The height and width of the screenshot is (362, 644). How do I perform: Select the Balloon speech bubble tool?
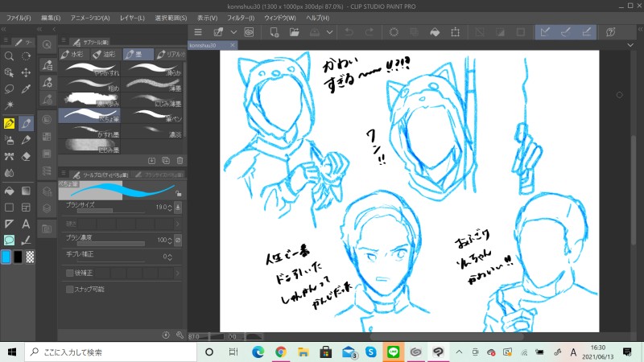coord(9,240)
